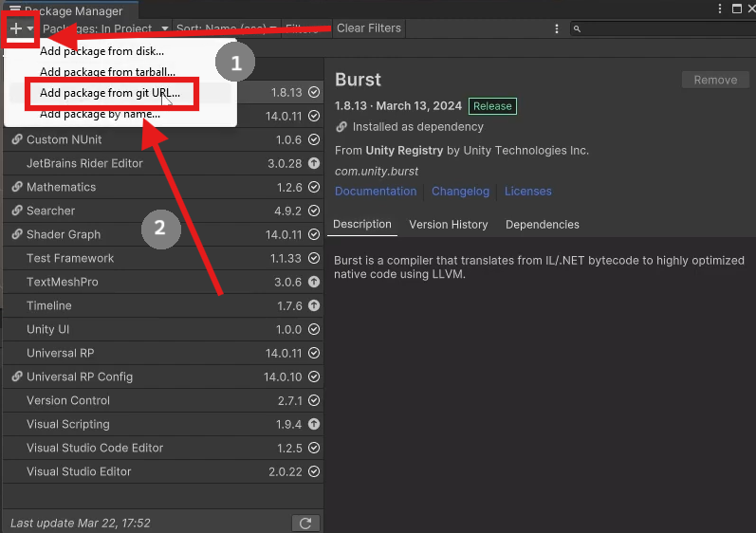Click the 14.0.11 version in the second row

pos(284,116)
